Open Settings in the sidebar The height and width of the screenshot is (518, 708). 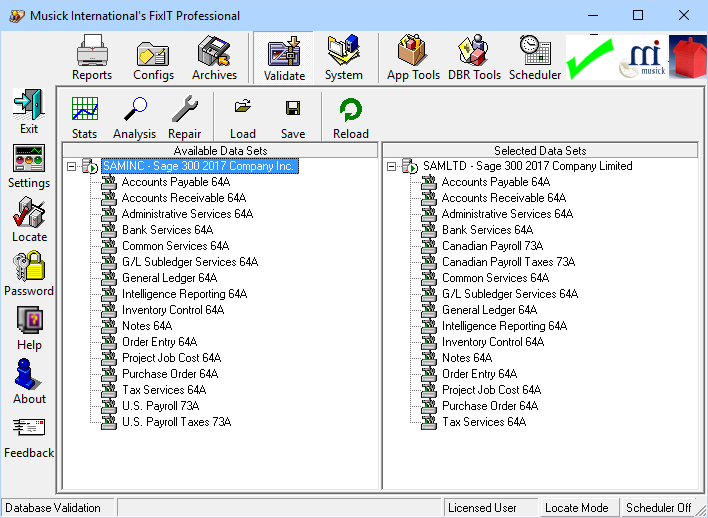tap(29, 166)
